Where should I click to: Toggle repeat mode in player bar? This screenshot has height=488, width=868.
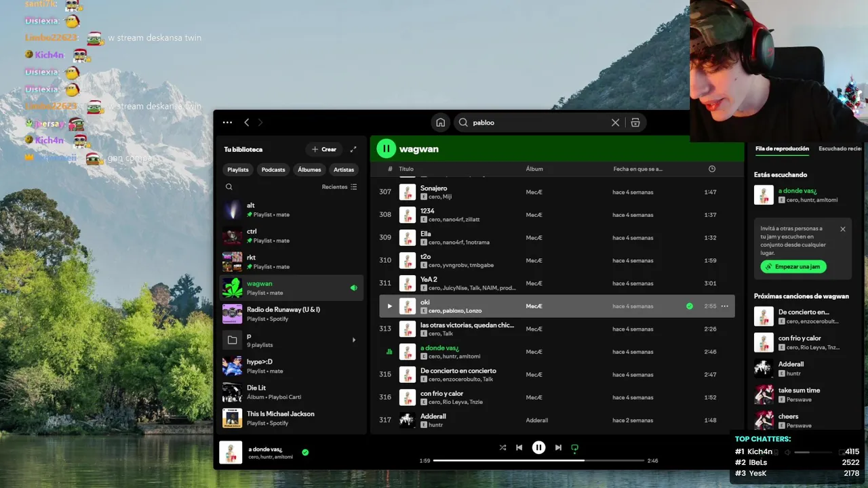tap(575, 447)
